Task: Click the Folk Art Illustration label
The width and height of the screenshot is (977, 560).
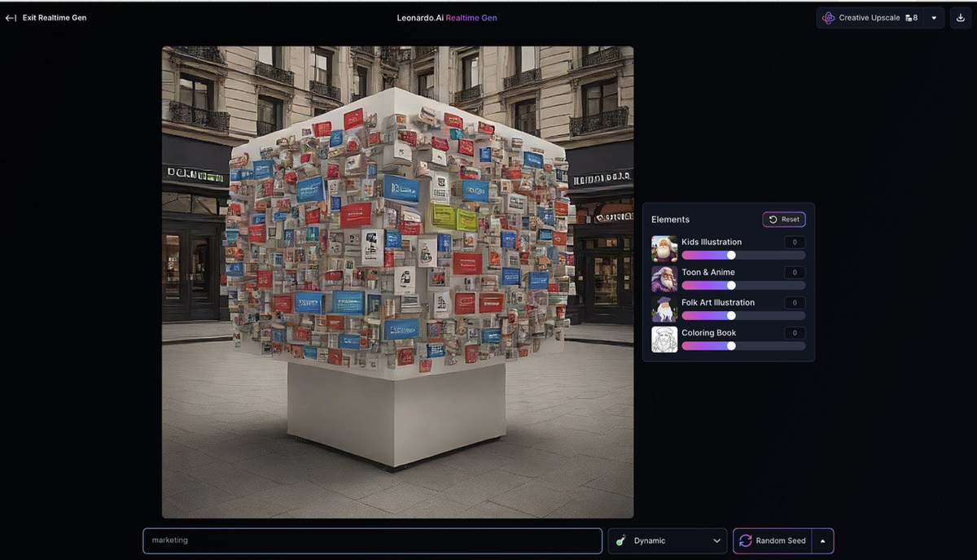Action: point(718,302)
